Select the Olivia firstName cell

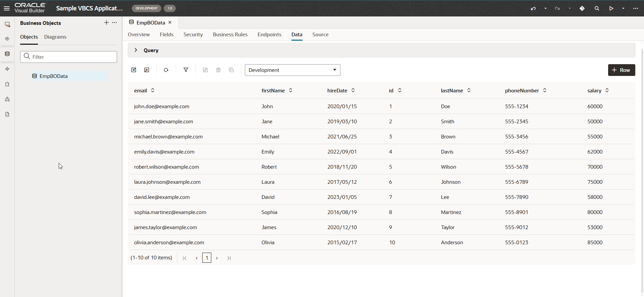pos(268,242)
